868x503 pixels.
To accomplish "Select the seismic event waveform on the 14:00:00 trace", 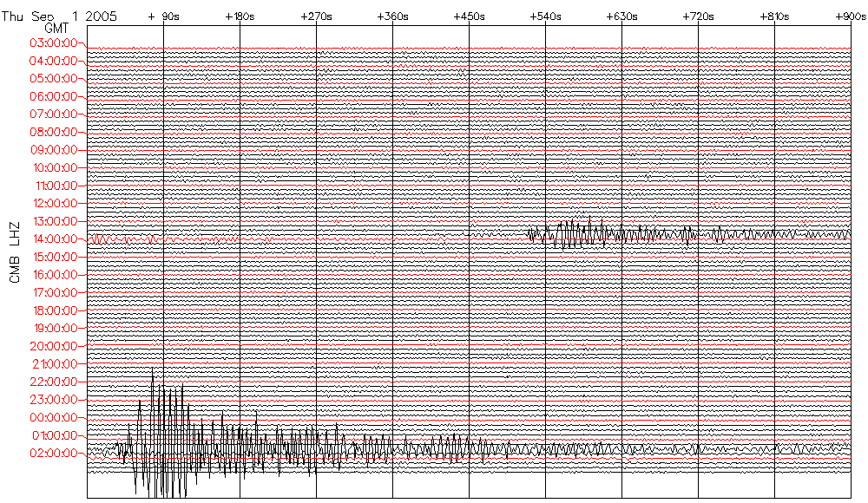I will [x=582, y=234].
